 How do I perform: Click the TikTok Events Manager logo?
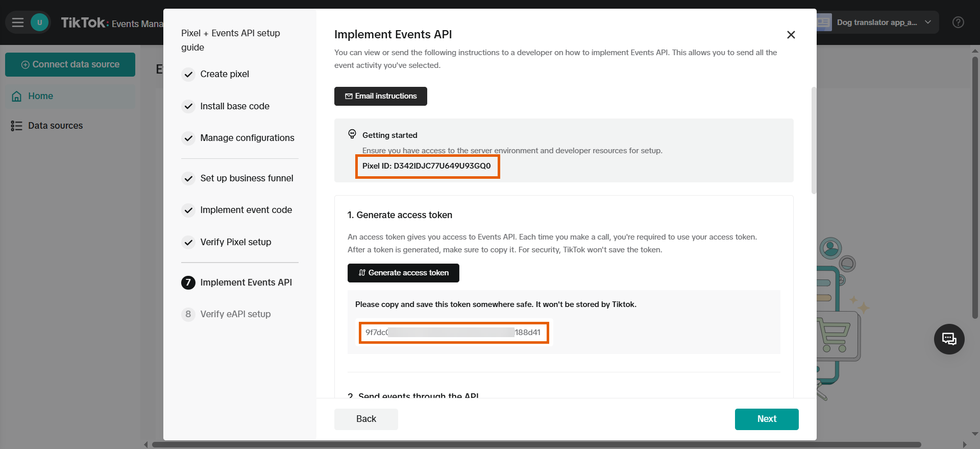[112, 23]
